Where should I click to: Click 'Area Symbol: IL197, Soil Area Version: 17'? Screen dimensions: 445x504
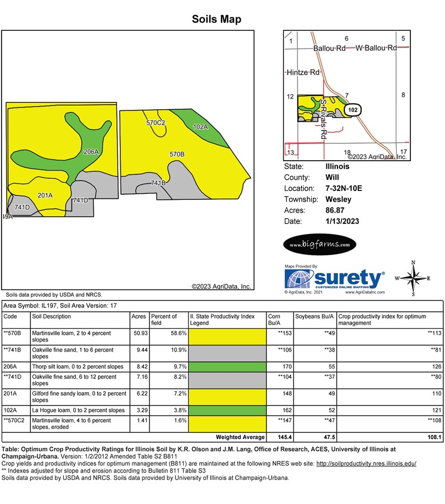pyautogui.click(x=60, y=306)
